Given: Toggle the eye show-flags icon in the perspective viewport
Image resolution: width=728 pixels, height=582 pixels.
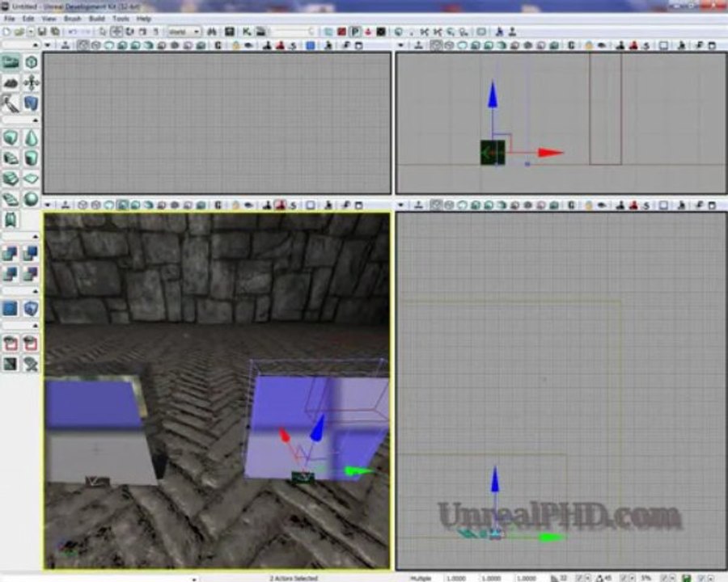Looking at the screenshot, I should (249, 205).
